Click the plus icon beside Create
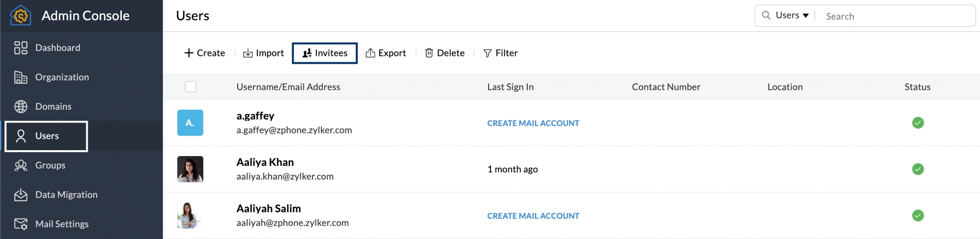Screen dimensions: 980x239 (x=189, y=53)
